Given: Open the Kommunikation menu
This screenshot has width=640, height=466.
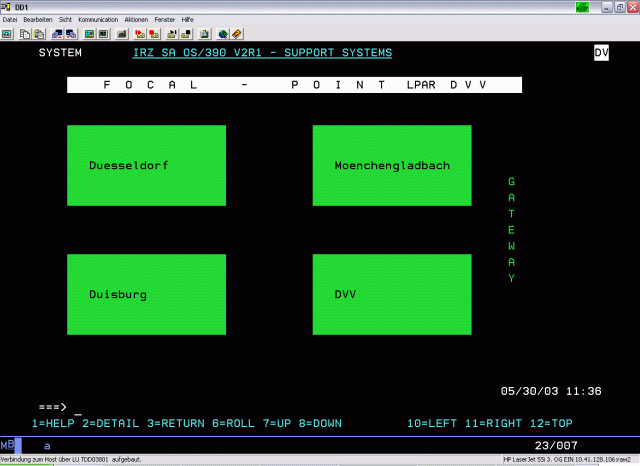Looking at the screenshot, I should 97,20.
